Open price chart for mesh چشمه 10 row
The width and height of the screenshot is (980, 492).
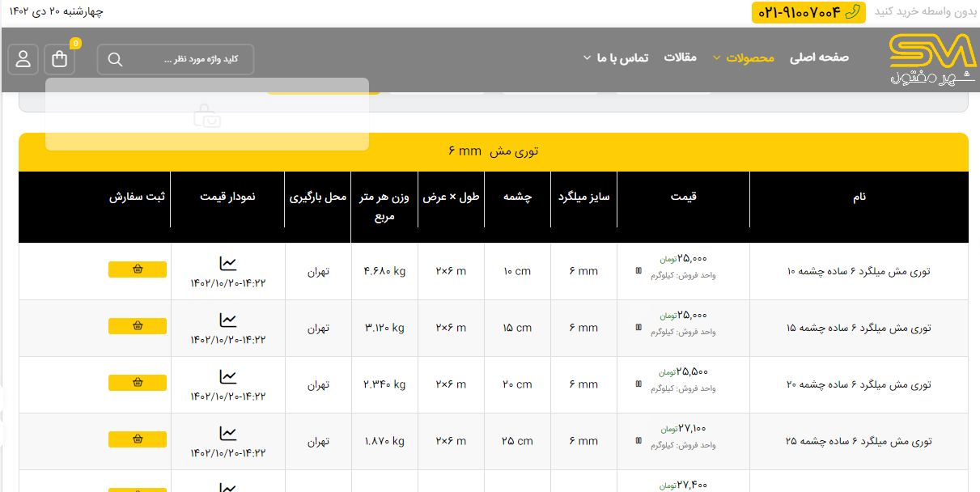tap(228, 264)
